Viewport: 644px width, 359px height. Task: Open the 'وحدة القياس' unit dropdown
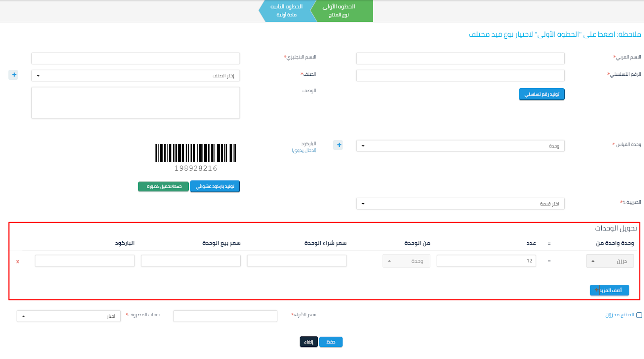pos(460,146)
